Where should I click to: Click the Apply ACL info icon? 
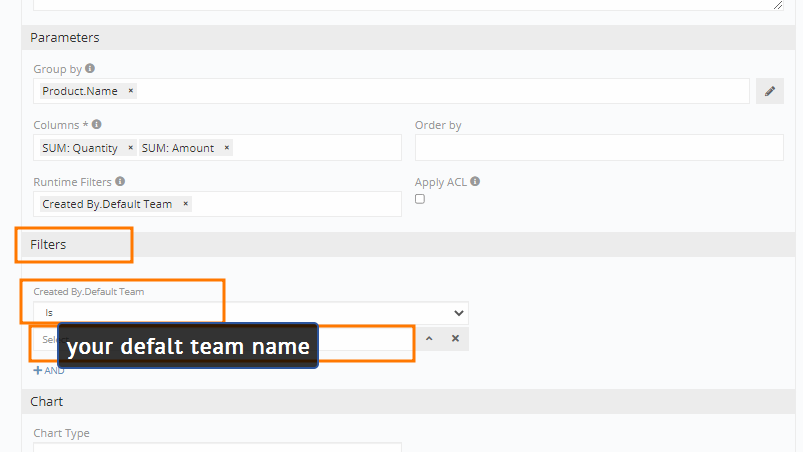click(475, 182)
